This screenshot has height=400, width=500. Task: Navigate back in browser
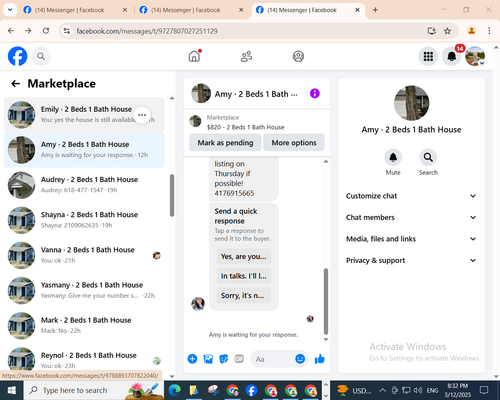point(11,31)
